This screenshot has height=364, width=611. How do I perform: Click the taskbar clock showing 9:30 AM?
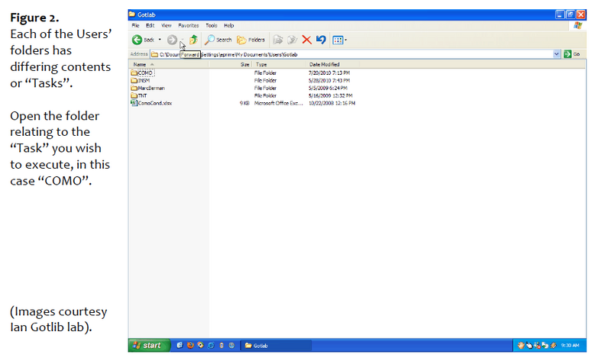click(x=570, y=346)
